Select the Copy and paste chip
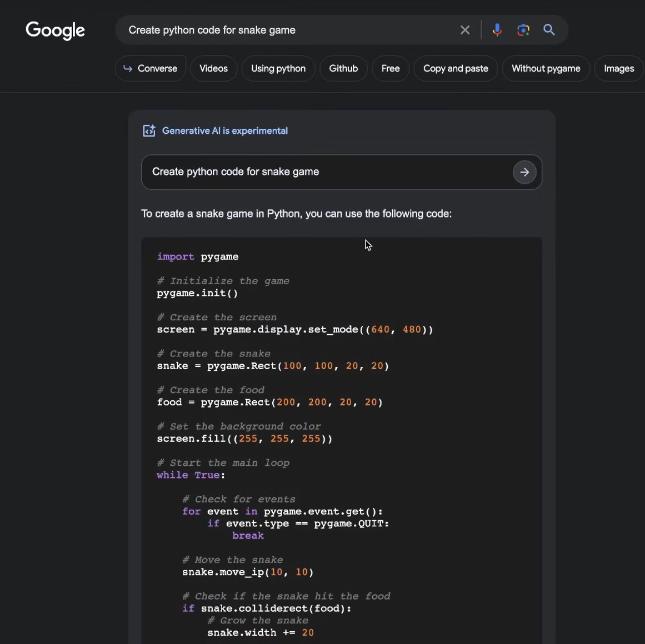The height and width of the screenshot is (644, 645). click(x=456, y=69)
